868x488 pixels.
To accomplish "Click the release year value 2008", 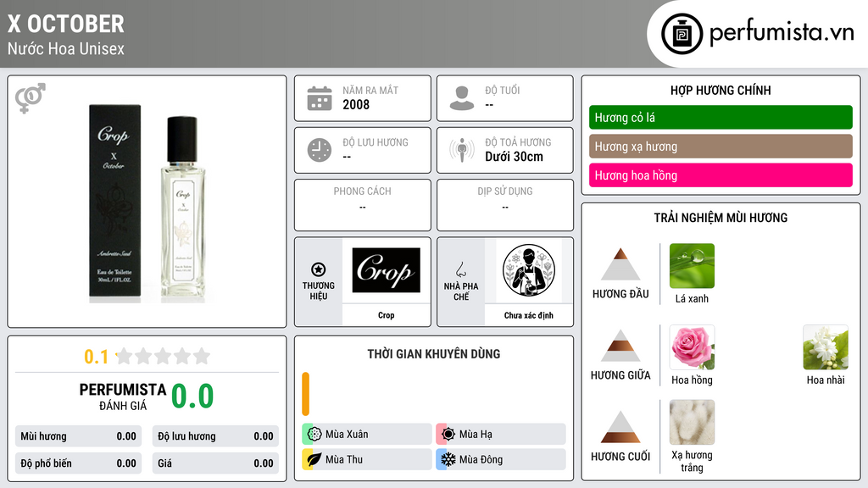I will coord(356,104).
